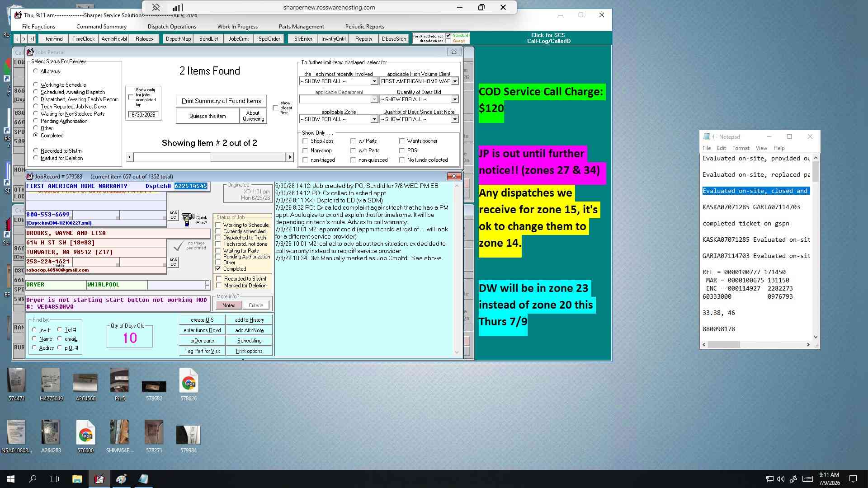Screen dimensions: 868x488
Task: Open the 576600 PDF desktop file
Action: (x=85, y=436)
